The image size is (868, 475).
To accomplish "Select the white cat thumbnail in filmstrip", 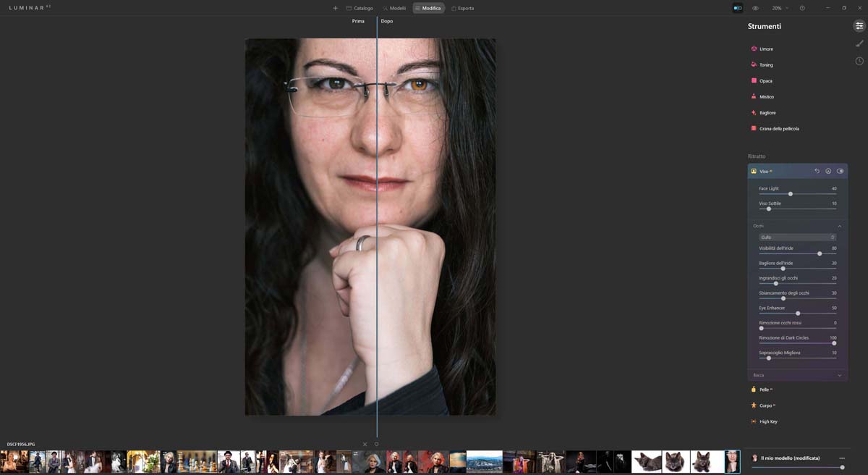I will tap(647, 461).
